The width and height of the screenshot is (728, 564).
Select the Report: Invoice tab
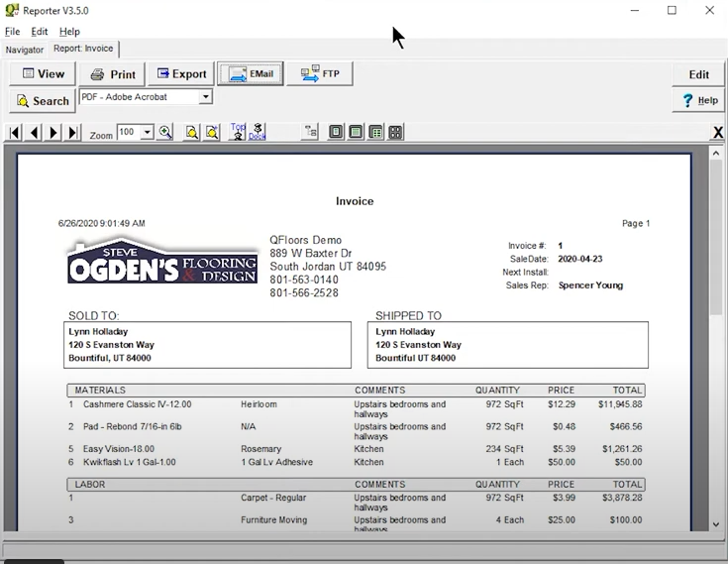(x=83, y=49)
